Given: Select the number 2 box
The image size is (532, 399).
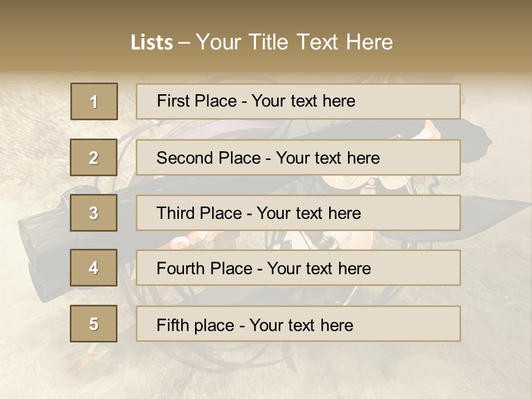Looking at the screenshot, I should (94, 157).
